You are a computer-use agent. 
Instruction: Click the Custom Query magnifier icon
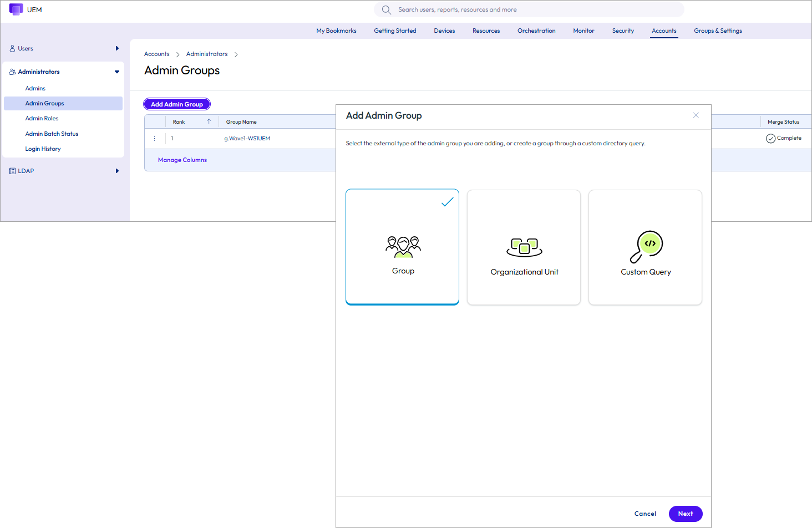coord(646,247)
